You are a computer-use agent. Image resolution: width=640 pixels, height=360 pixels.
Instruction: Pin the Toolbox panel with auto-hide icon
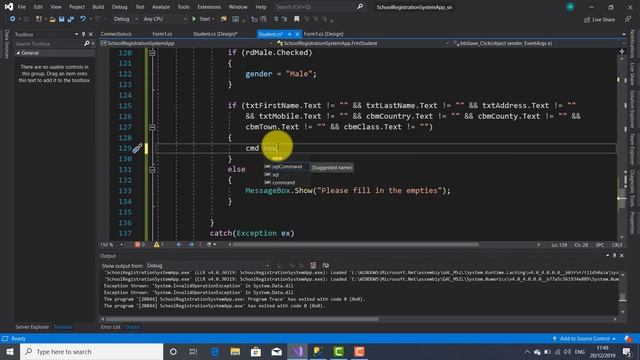pyautogui.click(x=84, y=35)
